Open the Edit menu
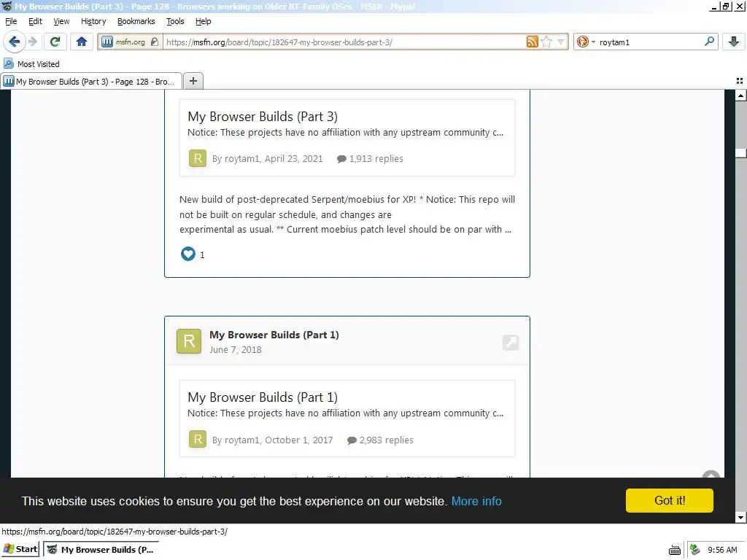 coord(35,21)
